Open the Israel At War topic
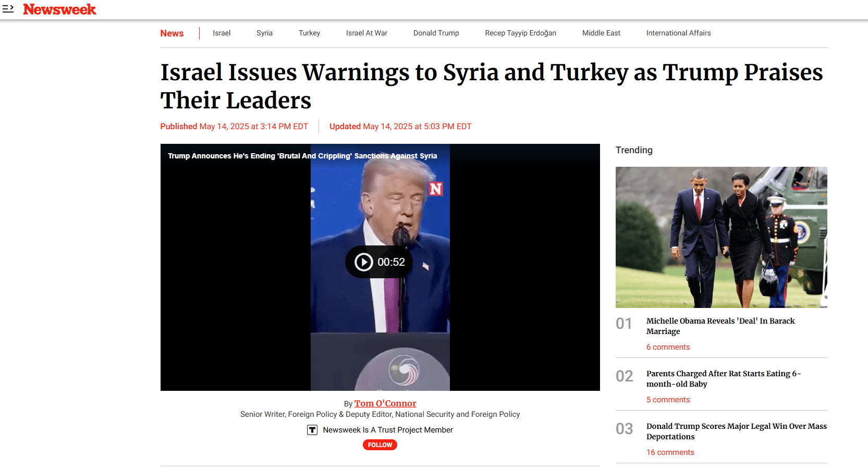Image resolution: width=868 pixels, height=469 pixels. [x=366, y=33]
